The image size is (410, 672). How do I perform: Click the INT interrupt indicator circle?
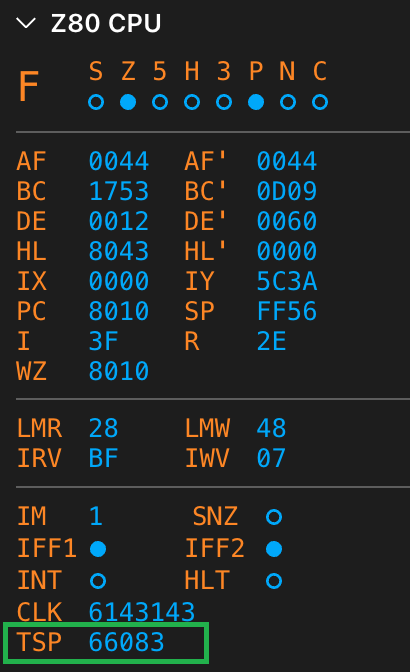98,581
